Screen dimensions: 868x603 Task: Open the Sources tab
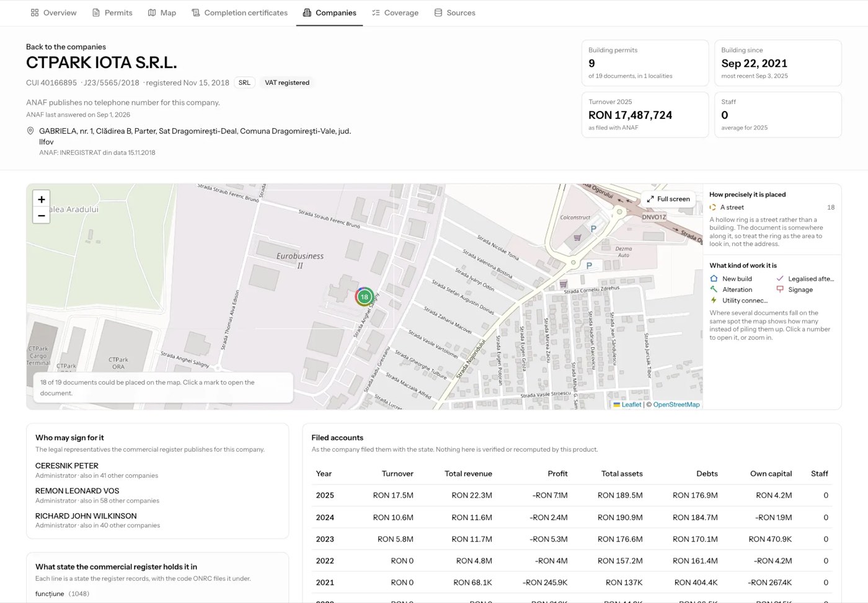tap(454, 12)
